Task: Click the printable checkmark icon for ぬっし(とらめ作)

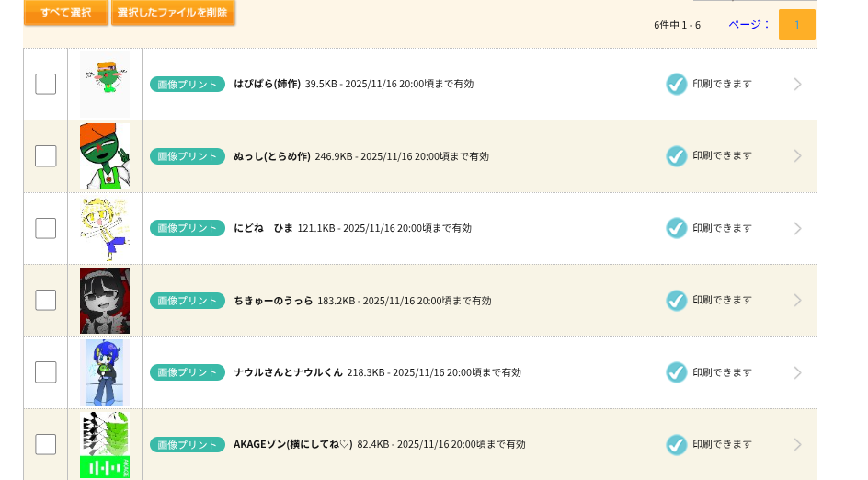Action: click(677, 156)
